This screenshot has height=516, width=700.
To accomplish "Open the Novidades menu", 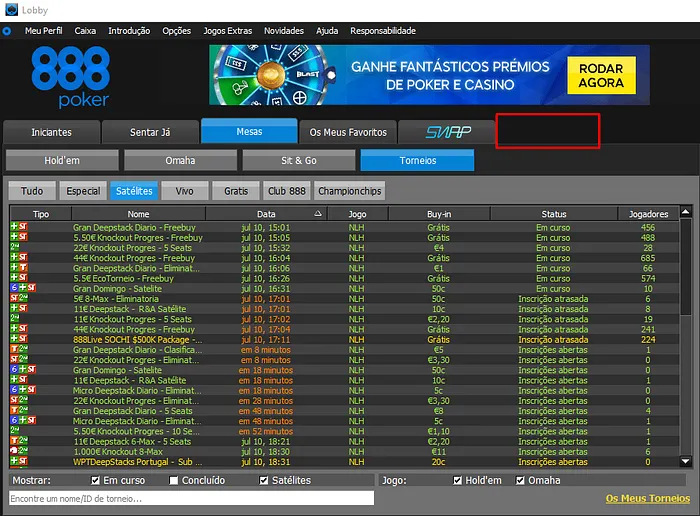I will click(x=283, y=31).
